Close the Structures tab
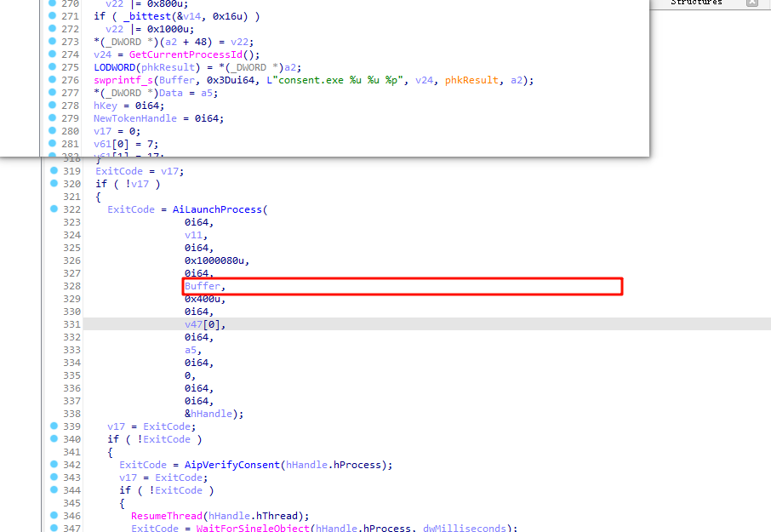The image size is (771, 532). 751,3
